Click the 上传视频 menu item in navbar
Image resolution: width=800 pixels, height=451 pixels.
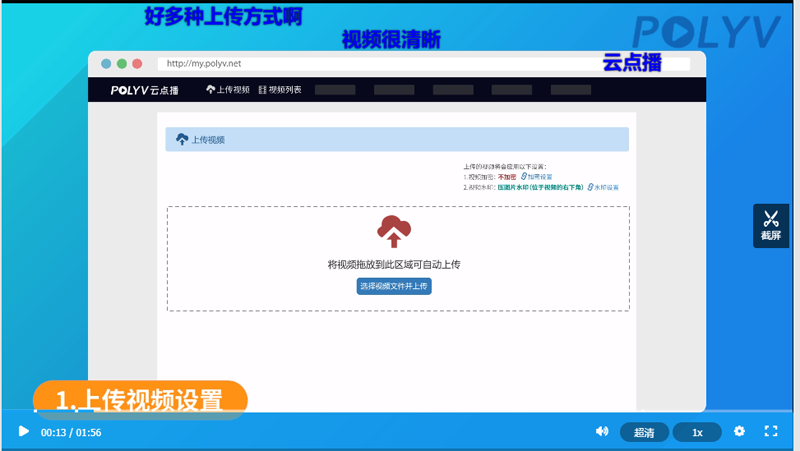[228, 90]
